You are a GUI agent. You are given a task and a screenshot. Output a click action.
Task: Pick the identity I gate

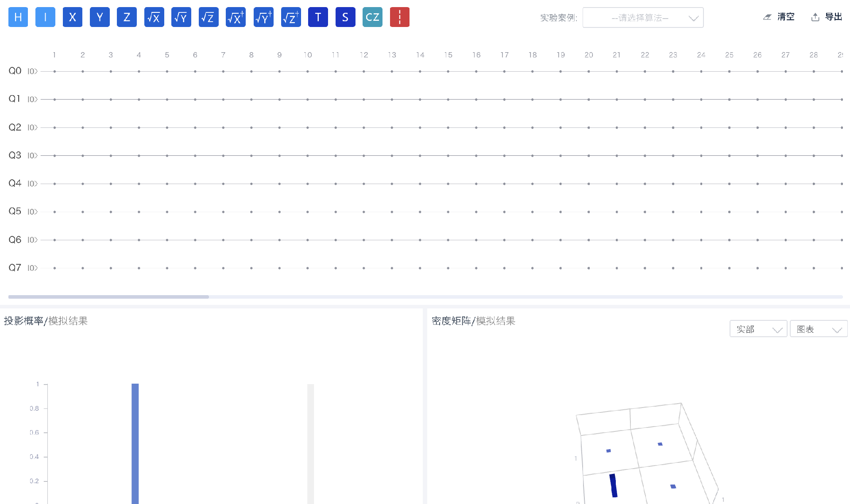(x=45, y=17)
